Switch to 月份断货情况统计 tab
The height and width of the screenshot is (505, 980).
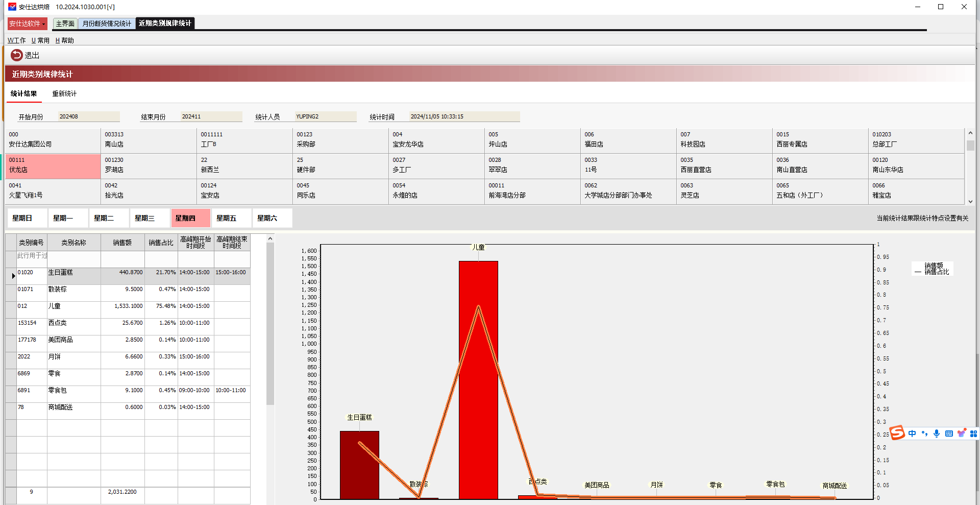click(x=107, y=23)
